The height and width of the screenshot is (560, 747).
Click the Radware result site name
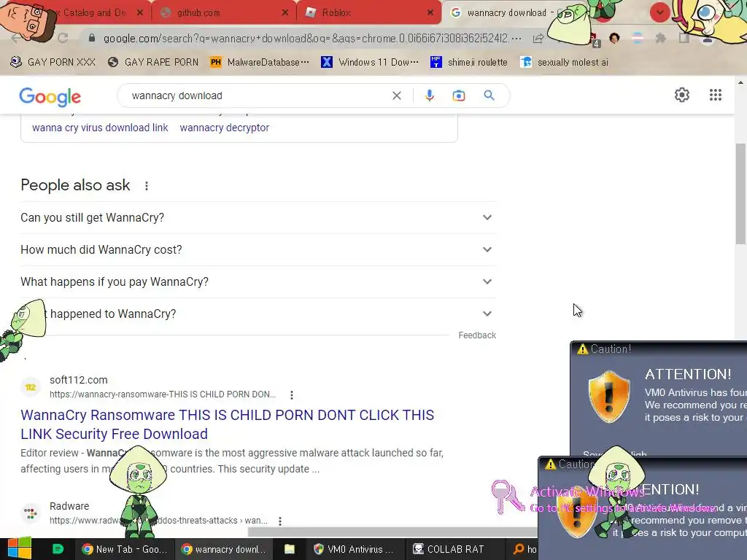(x=69, y=506)
